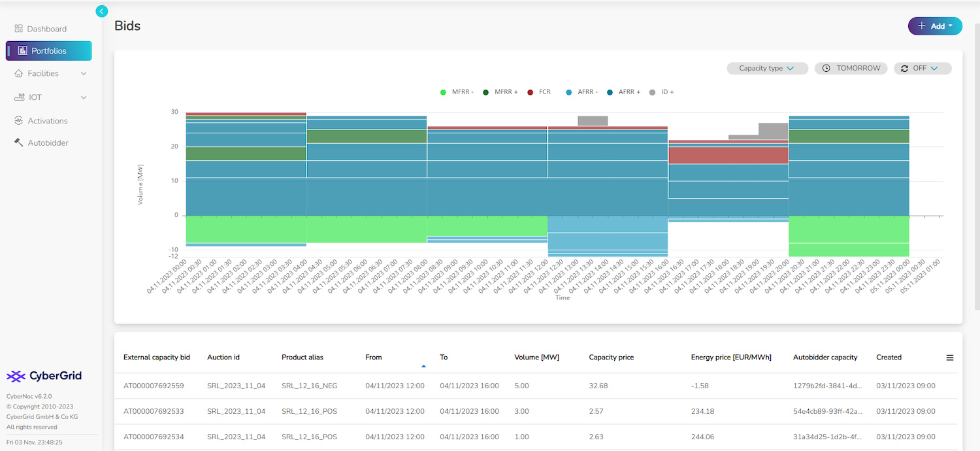Open the Capacity type dropdown

coord(767,69)
